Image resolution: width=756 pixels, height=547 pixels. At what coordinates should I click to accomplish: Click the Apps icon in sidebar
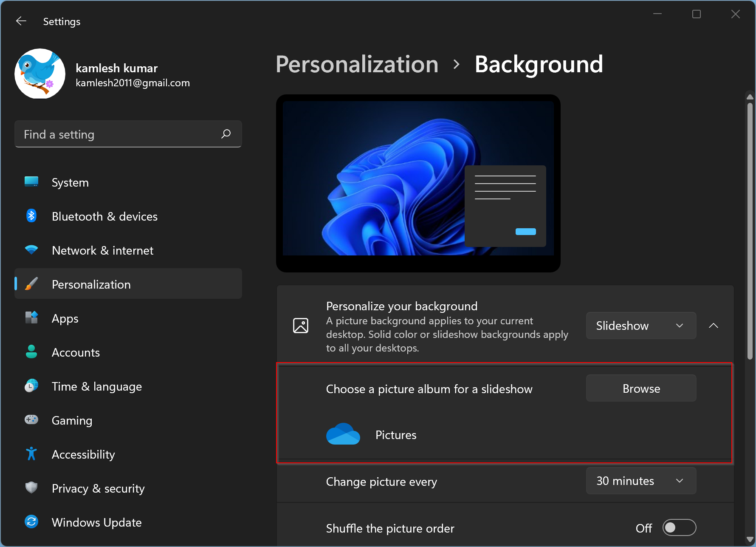tap(31, 318)
